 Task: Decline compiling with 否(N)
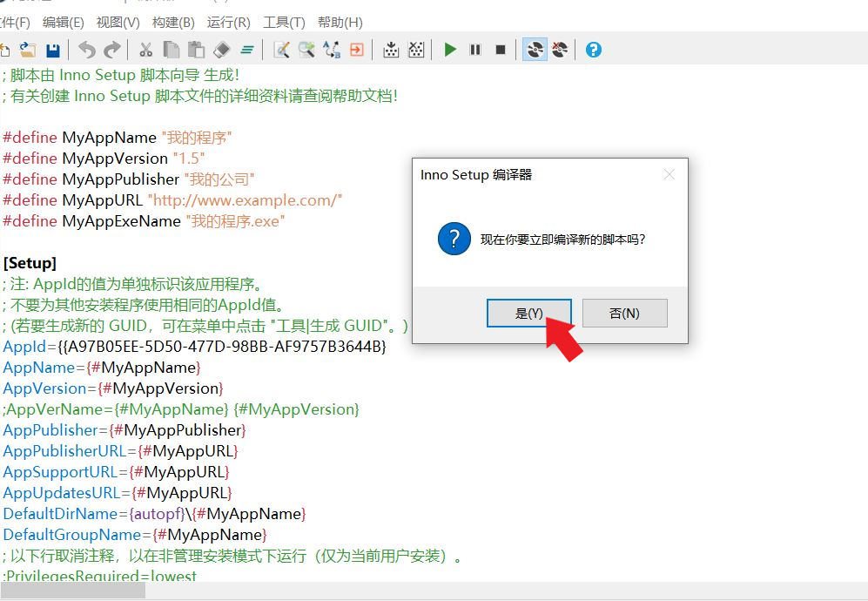click(x=624, y=314)
